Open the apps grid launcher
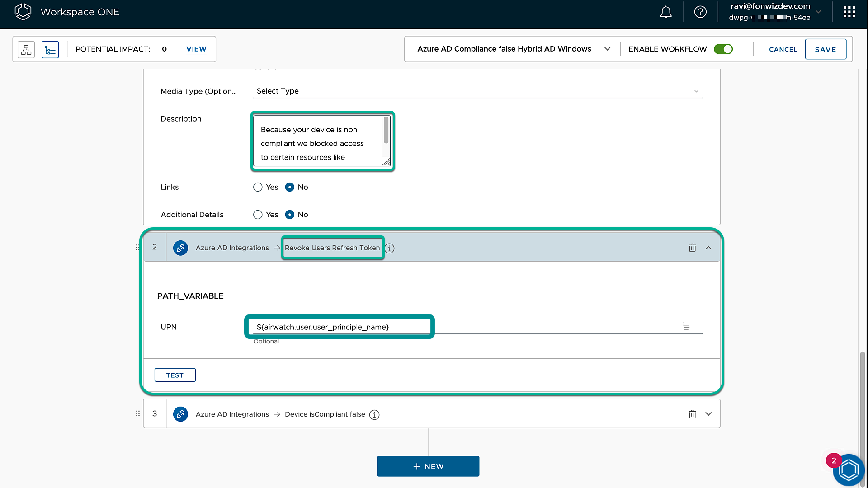Screen dimensions: 868x488 point(849,12)
